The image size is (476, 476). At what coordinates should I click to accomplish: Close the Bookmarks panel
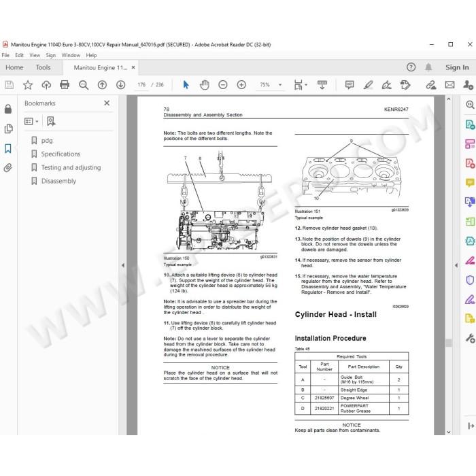click(x=107, y=103)
